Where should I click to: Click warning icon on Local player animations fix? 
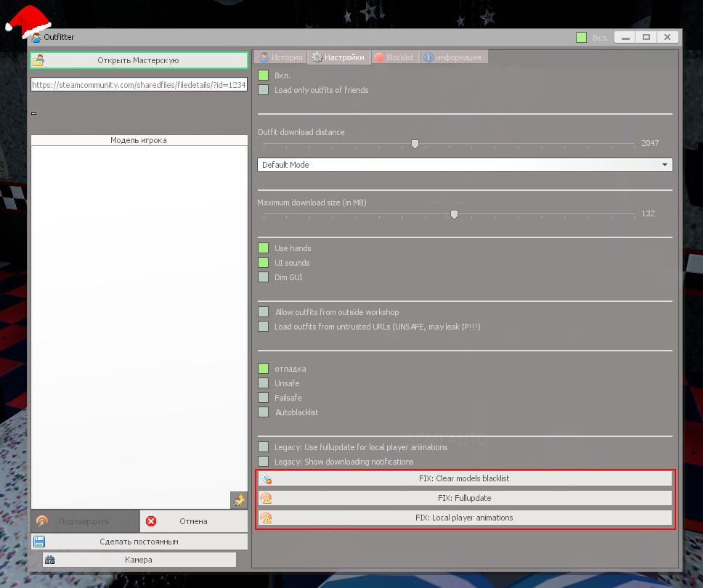click(x=266, y=518)
